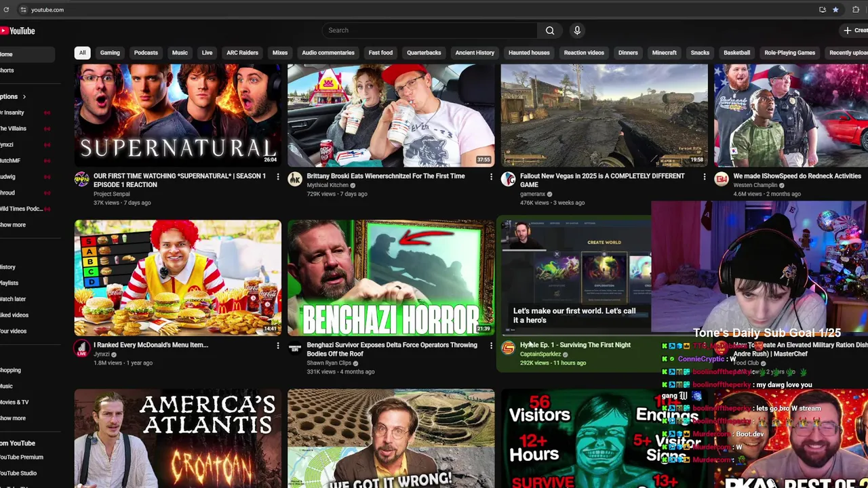Select the Audio commentaries chip

click(x=328, y=53)
